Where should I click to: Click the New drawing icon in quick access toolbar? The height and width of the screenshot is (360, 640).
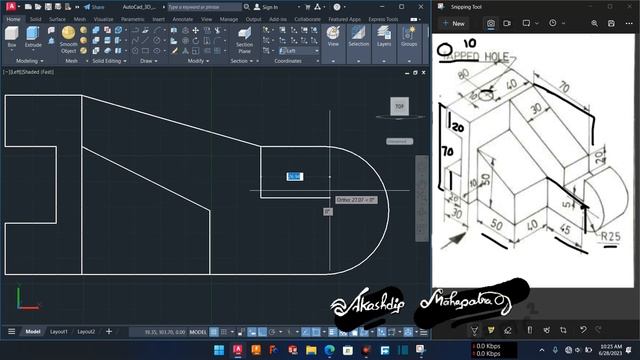pos(28,7)
